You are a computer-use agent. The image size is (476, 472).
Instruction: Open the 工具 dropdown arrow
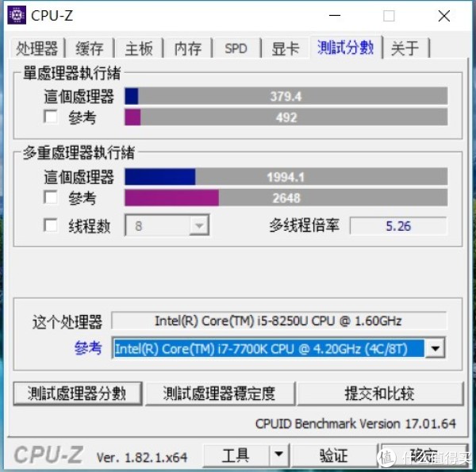[278, 455]
